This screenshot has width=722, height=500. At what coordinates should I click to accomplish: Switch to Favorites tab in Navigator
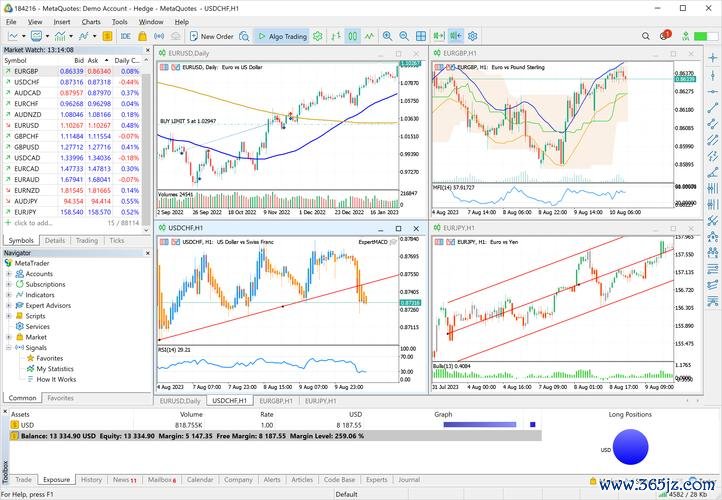(60, 398)
